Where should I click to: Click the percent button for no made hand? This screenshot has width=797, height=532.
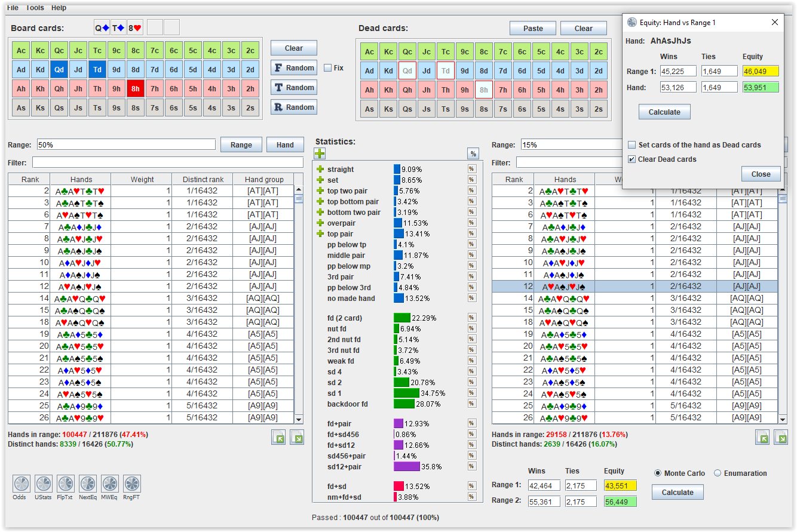point(472,299)
